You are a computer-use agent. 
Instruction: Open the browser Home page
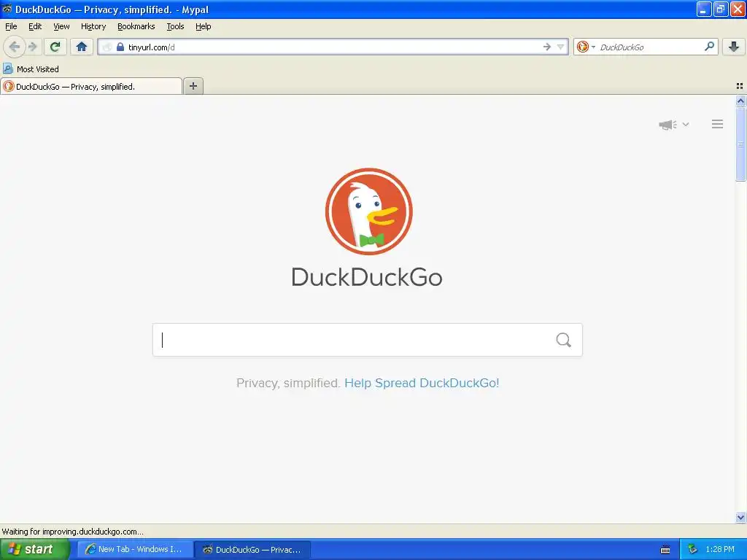pos(82,47)
